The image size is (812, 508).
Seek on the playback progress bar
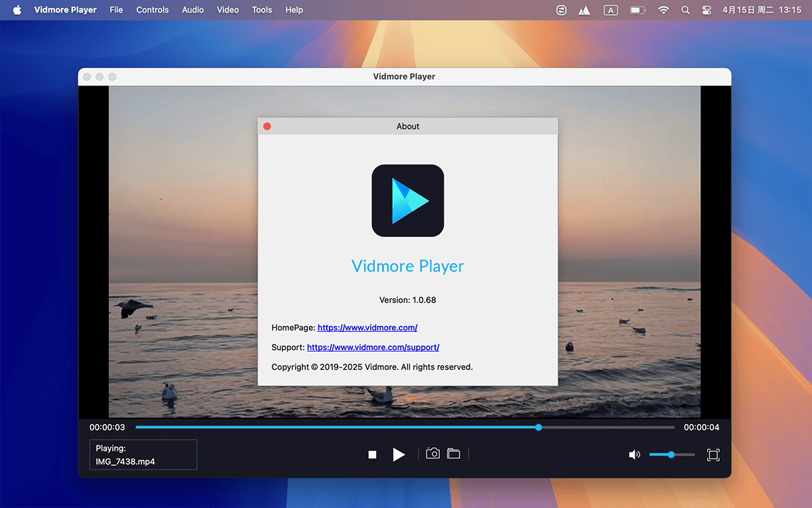pos(405,427)
